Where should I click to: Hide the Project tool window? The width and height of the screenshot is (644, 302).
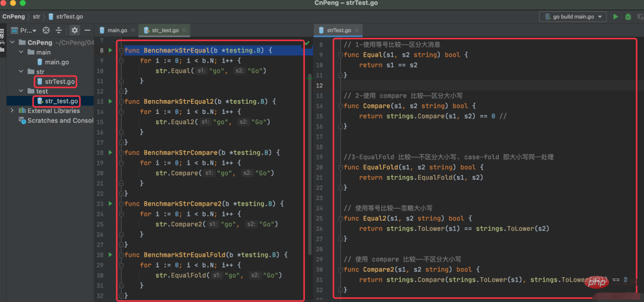pos(87,30)
